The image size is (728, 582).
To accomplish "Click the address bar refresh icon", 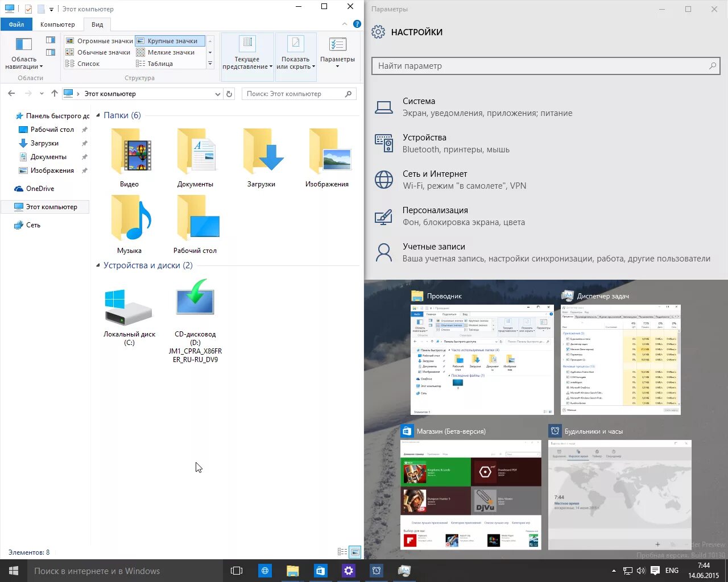I will click(x=229, y=93).
